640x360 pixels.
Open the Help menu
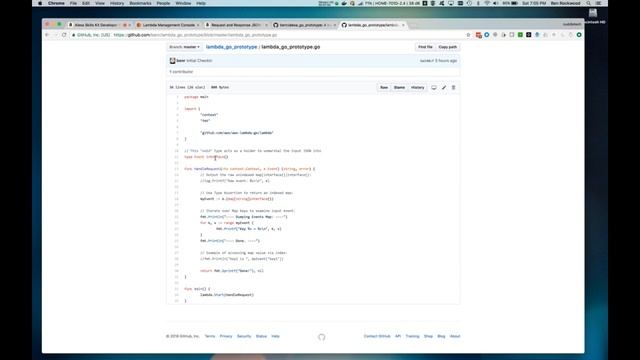click(201, 3)
